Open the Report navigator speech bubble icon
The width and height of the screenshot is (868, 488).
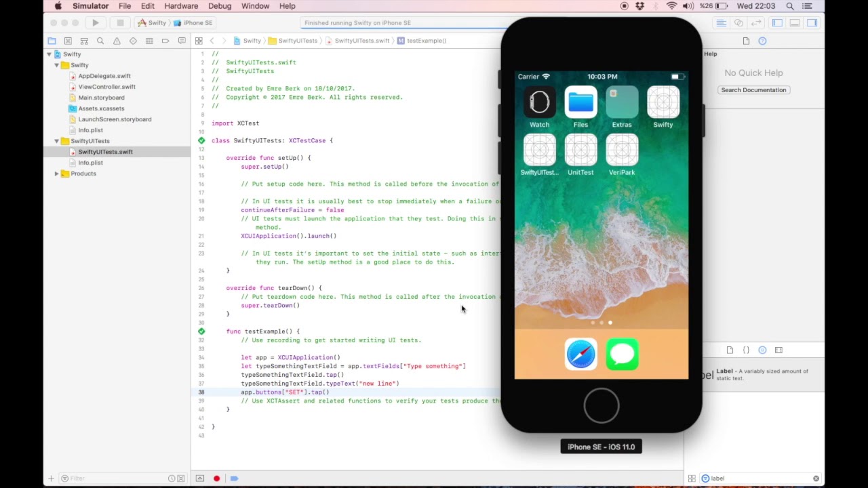pos(182,41)
